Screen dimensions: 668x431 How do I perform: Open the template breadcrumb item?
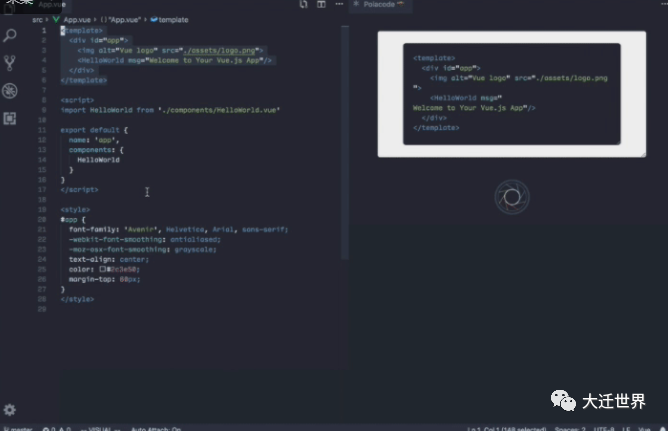(x=170, y=20)
